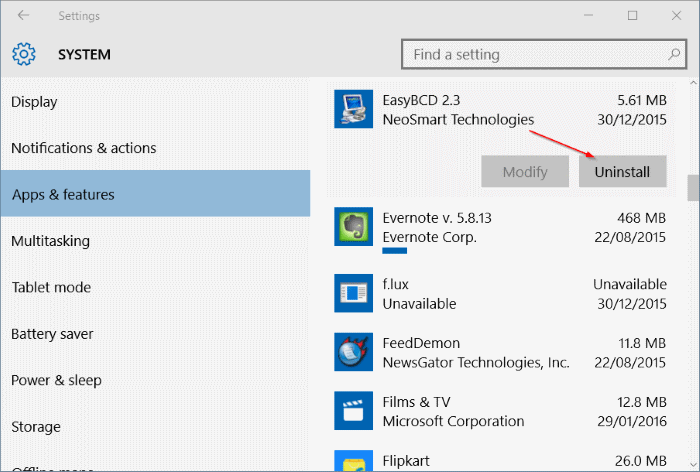Click the 26.0 MB size value
The image size is (700, 472).
tap(641, 461)
